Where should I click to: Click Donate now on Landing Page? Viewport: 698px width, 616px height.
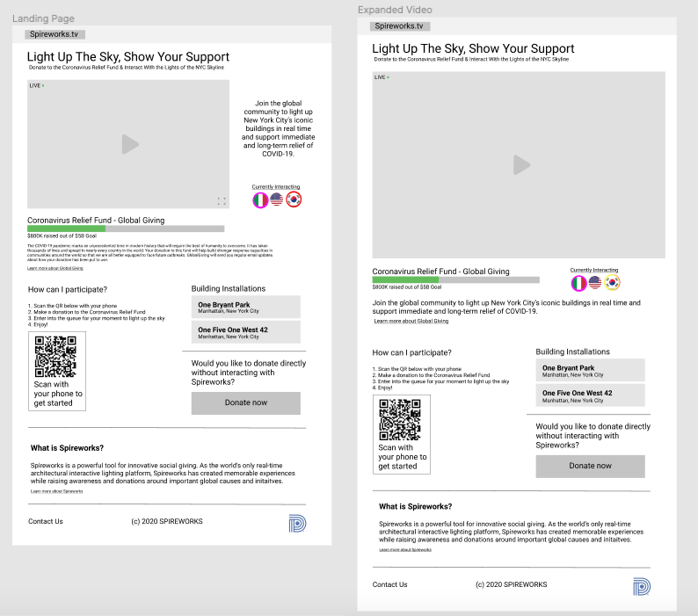[x=246, y=402]
